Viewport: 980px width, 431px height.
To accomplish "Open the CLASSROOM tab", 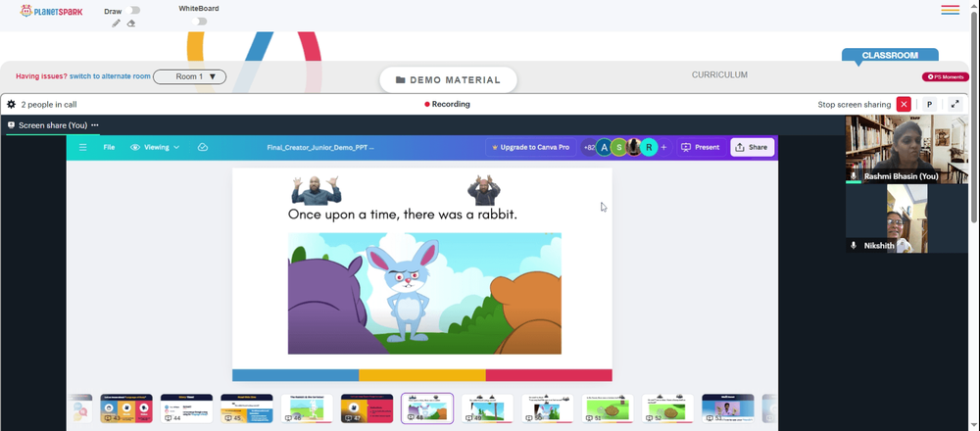I will pyautogui.click(x=890, y=55).
